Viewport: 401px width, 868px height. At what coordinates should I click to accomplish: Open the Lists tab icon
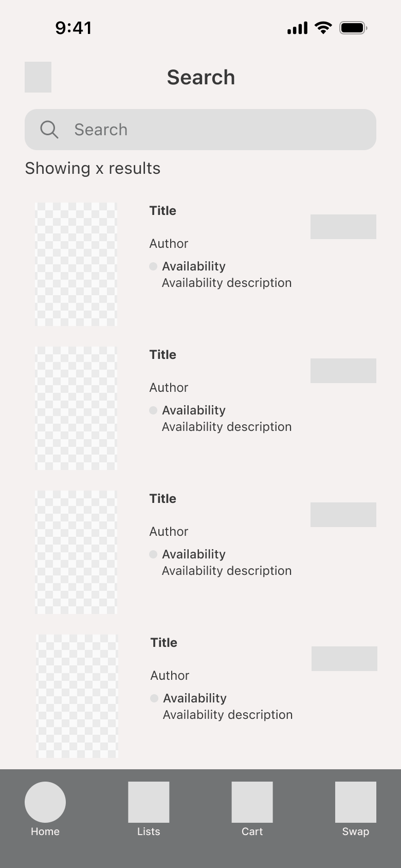point(149,802)
